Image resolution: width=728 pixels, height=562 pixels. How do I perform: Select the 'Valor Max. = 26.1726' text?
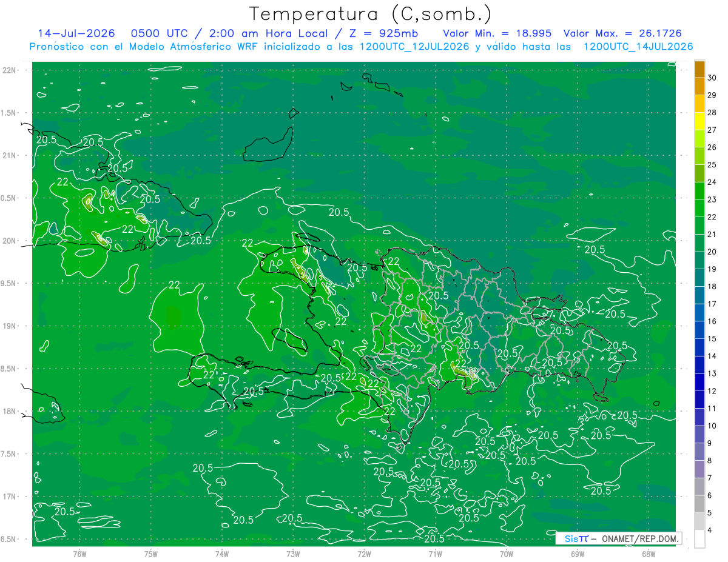click(622, 33)
